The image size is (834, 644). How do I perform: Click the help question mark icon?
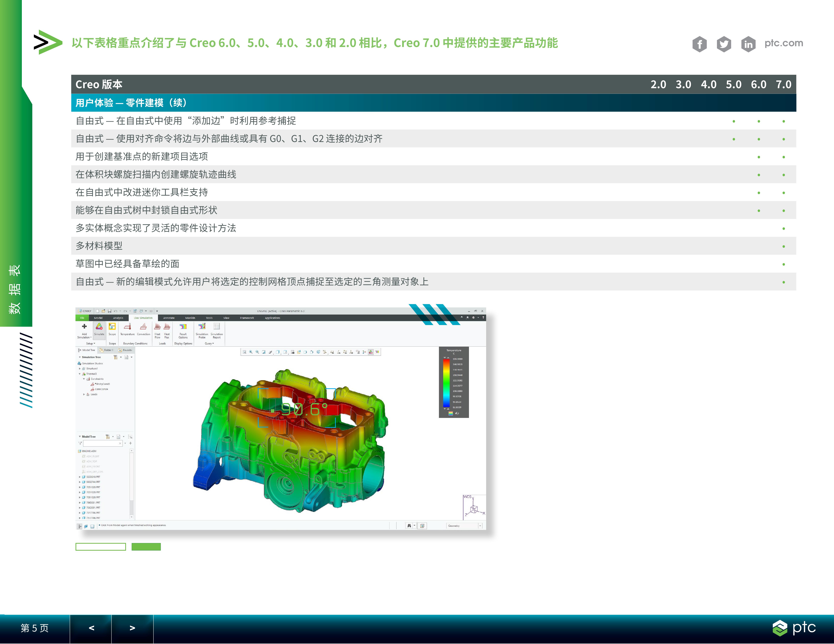[x=483, y=317]
